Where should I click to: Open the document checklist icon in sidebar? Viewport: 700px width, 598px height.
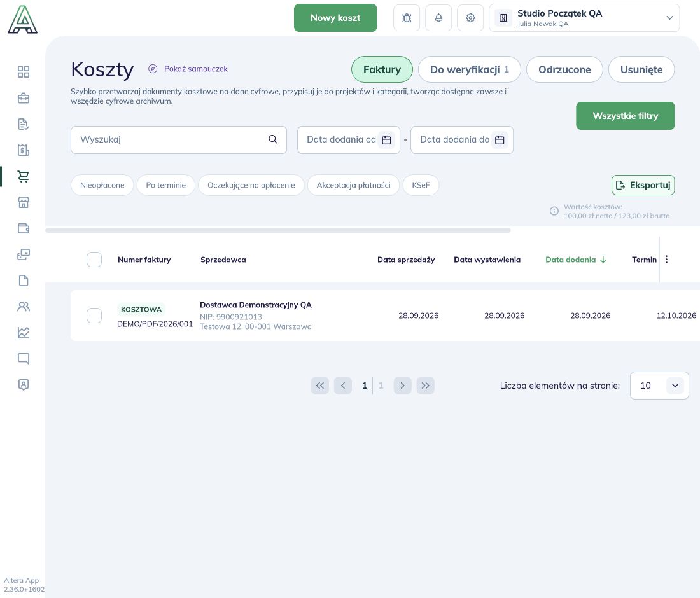pyautogui.click(x=23, y=124)
